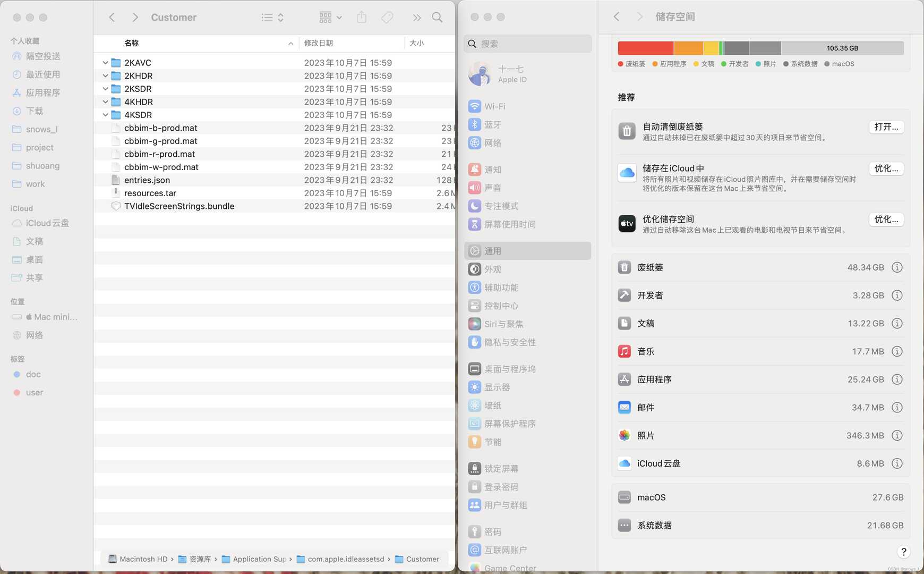This screenshot has height=574, width=924.
Task: Toggle the 4KSDR folder disclosure arrow
Action: (105, 115)
